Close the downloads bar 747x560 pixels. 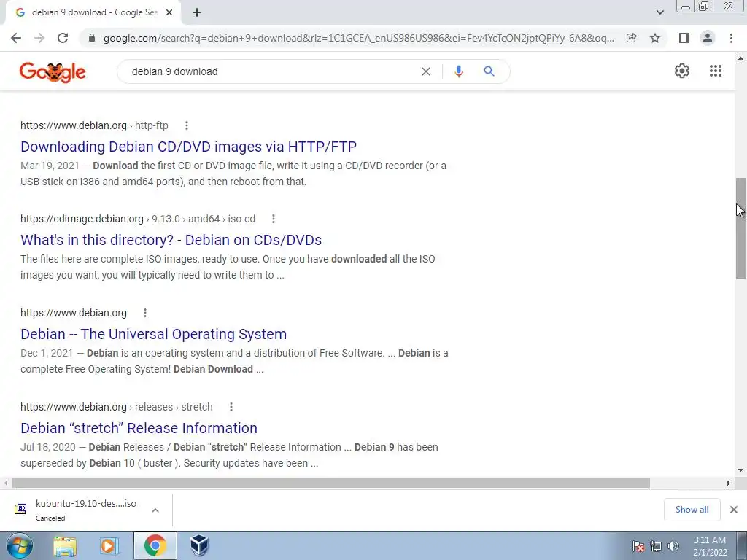(x=734, y=510)
